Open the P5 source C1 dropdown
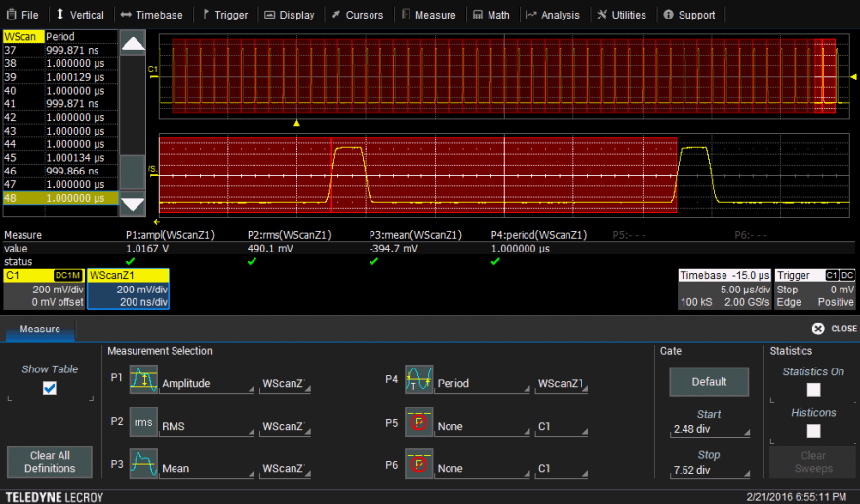 tap(562, 426)
